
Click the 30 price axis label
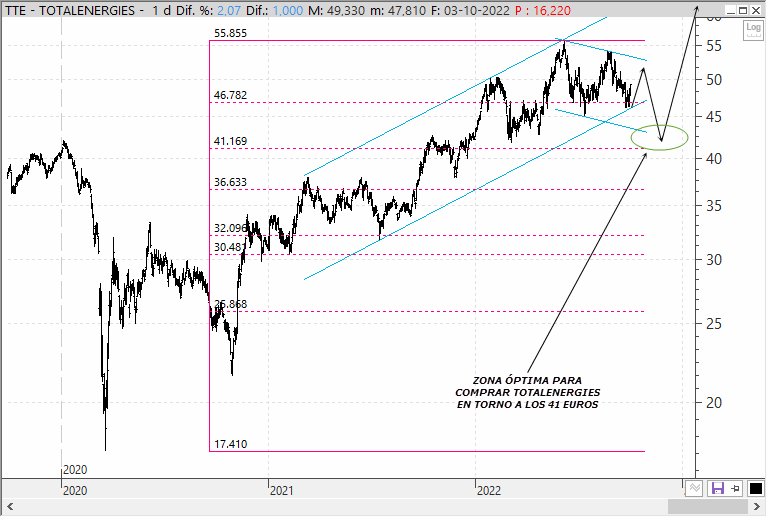pos(714,260)
